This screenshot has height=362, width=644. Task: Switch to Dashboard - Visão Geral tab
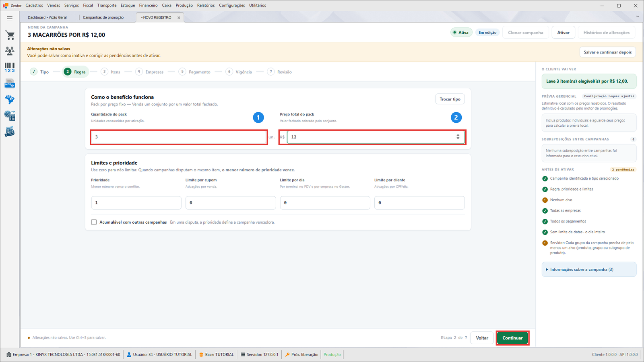pos(47,18)
